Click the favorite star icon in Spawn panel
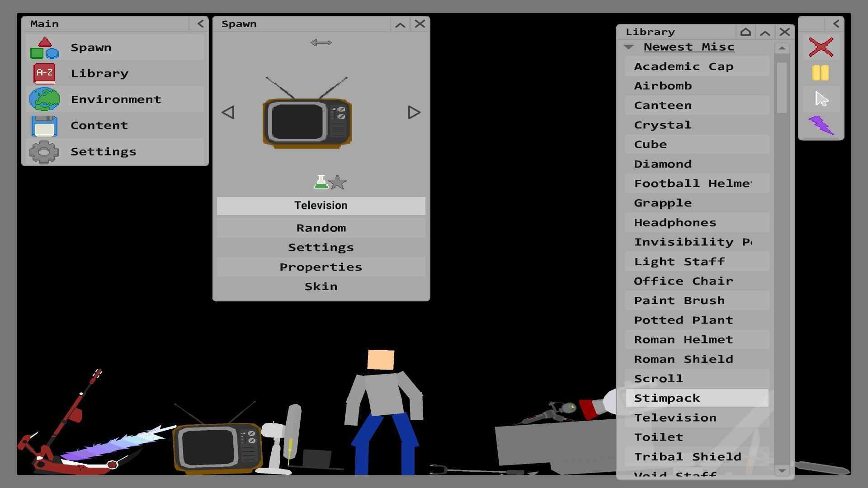Screen dimensions: 868x488 (337, 183)
